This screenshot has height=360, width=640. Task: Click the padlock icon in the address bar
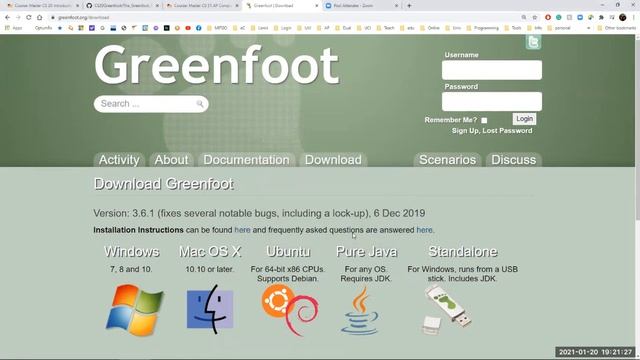[53, 18]
